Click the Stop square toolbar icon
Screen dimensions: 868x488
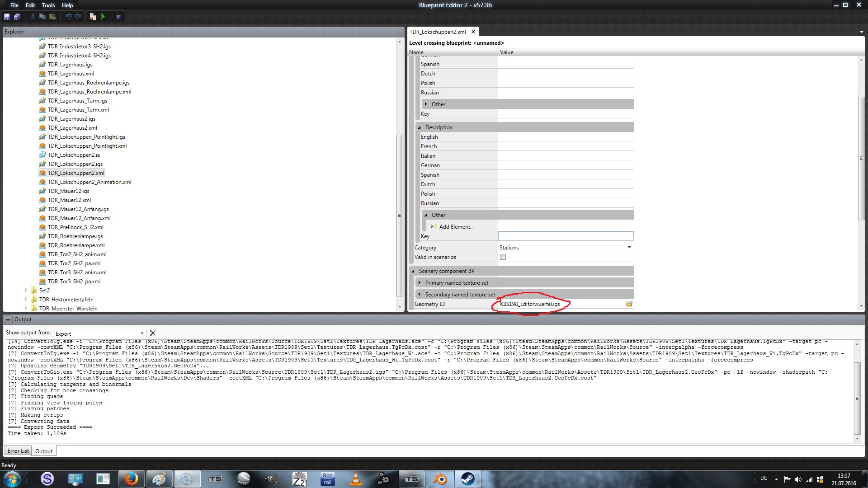pyautogui.click(x=118, y=17)
